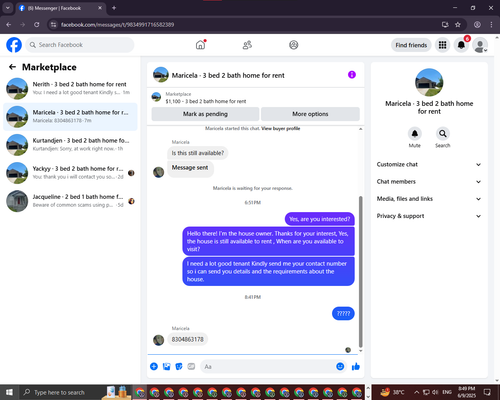500x400 pixels.
Task: Open the $1,100 Marketplace listing link
Action: pos(206,101)
